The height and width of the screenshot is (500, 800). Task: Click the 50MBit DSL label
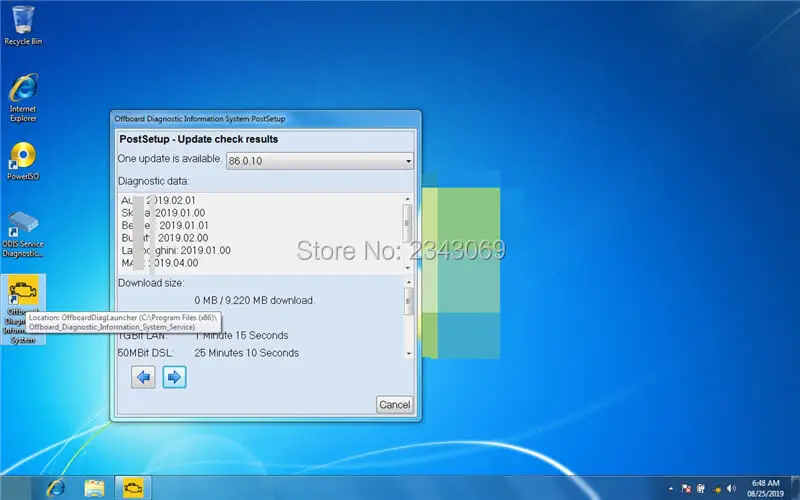tap(145, 353)
